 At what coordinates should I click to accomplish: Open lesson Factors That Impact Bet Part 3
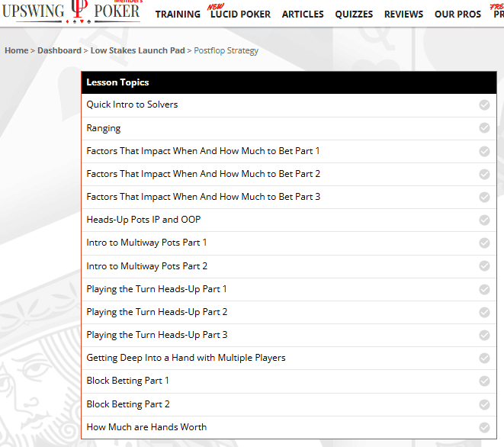[203, 197]
